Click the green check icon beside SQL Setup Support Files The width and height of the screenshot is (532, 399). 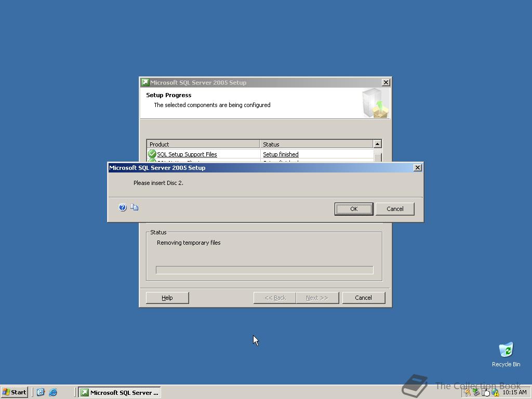pos(152,154)
